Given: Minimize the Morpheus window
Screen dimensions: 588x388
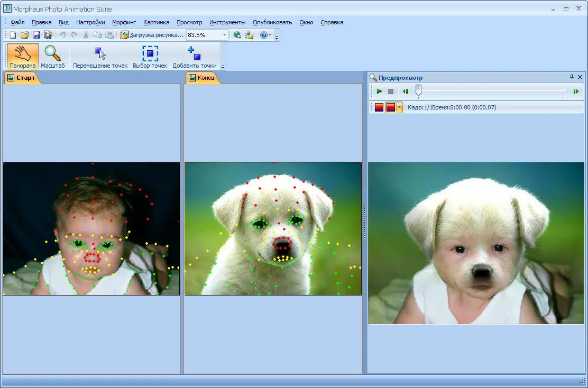Looking at the screenshot, I should coord(554,8).
